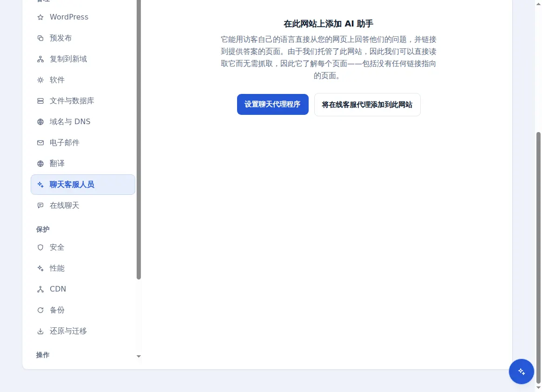Click the refresh icon beside 备份
The width and height of the screenshot is (542, 392).
40,310
